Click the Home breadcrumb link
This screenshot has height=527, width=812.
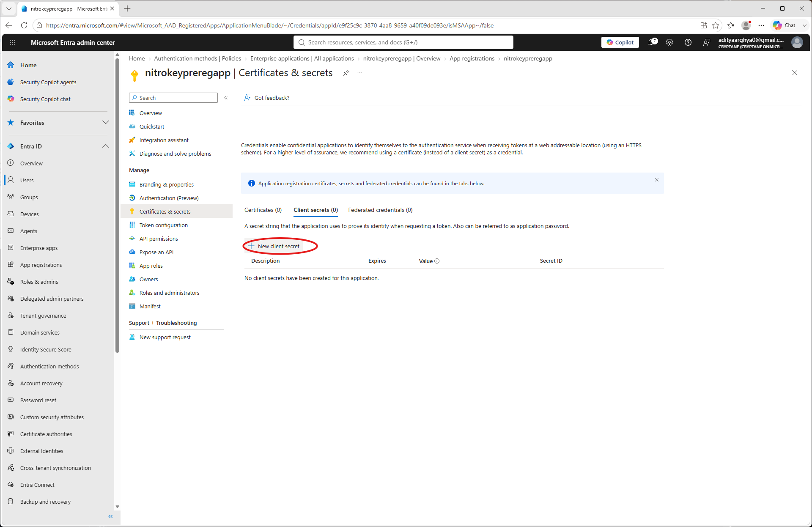coord(137,58)
